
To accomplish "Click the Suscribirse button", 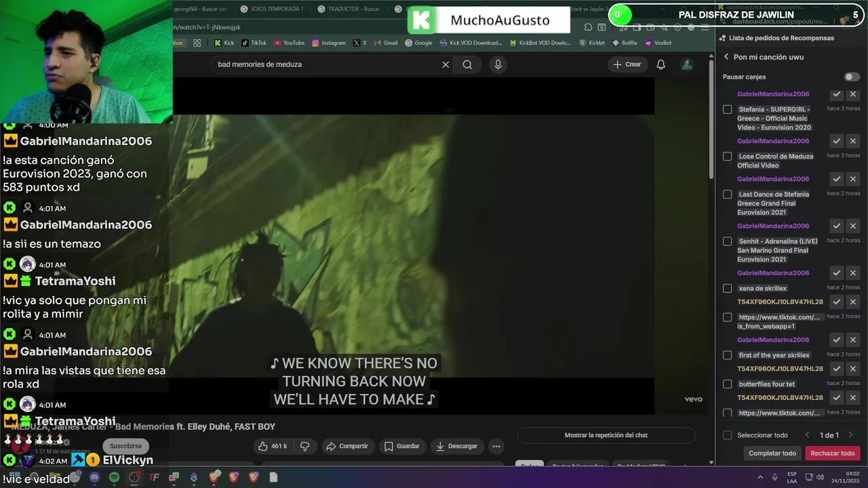I will click(125, 446).
